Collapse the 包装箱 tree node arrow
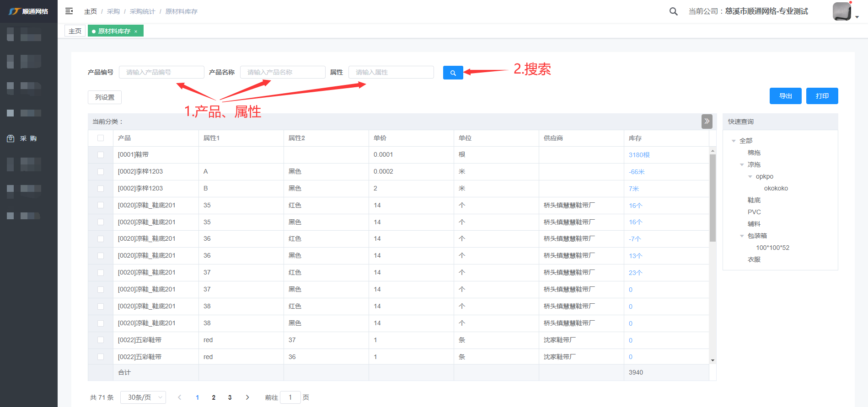 tap(742, 236)
